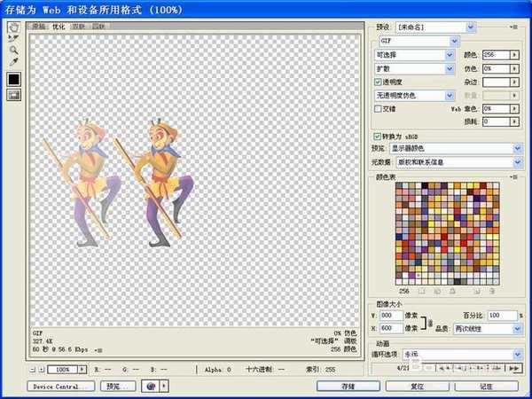This screenshot has width=532, height=399.
Task: Select the Eyedropper tool
Action: tap(14, 63)
